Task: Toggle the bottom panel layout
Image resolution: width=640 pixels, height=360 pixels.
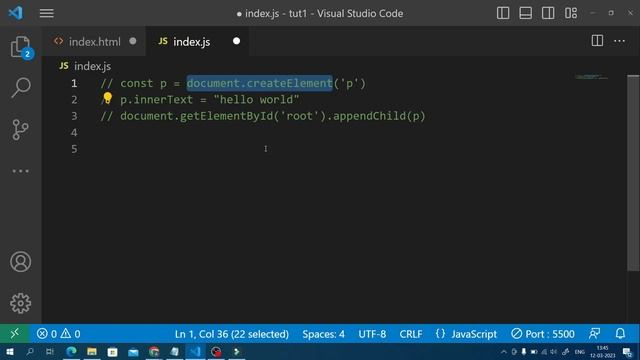Action: [x=525, y=13]
